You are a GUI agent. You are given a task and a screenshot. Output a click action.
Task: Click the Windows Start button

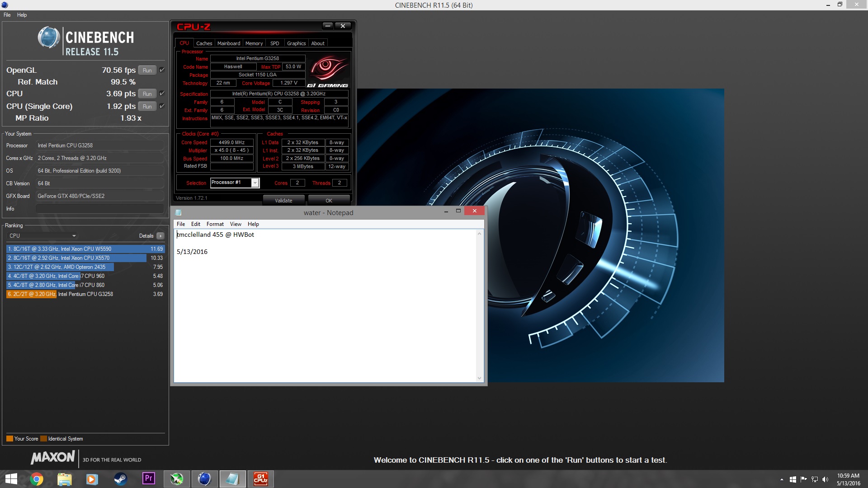coord(11,479)
